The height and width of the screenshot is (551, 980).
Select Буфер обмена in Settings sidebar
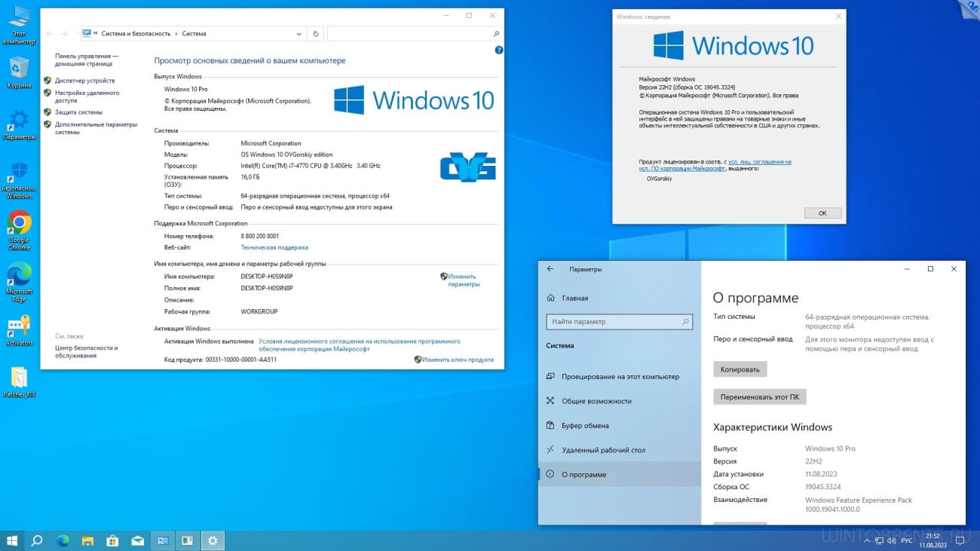(x=620, y=425)
